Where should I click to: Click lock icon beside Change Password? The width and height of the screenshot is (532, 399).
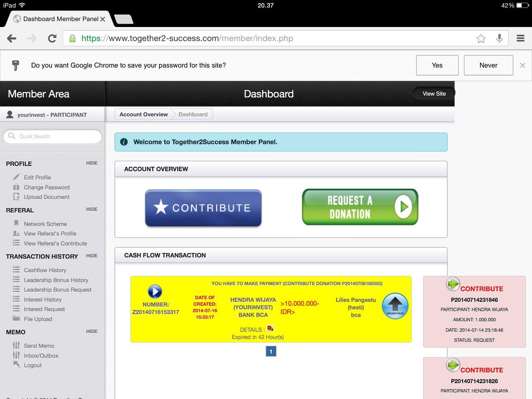[x=16, y=187]
